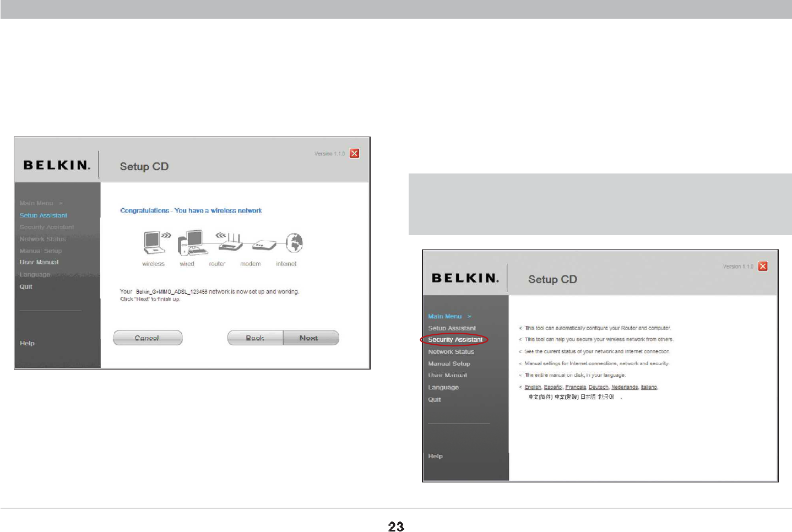Click the Belkin logo in left window

(57, 165)
